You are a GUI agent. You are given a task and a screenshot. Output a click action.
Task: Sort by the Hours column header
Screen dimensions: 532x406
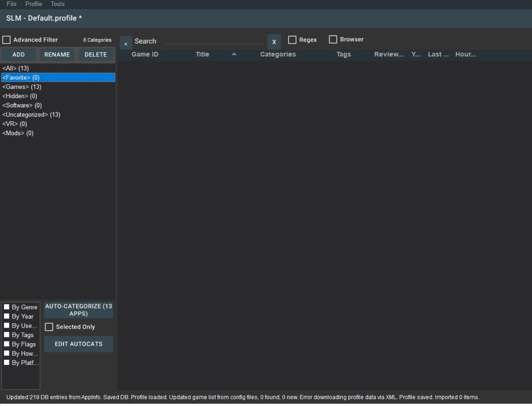pos(466,54)
